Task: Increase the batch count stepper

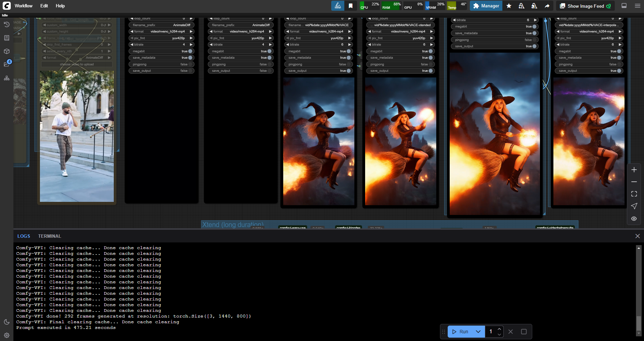Action: coord(499,329)
